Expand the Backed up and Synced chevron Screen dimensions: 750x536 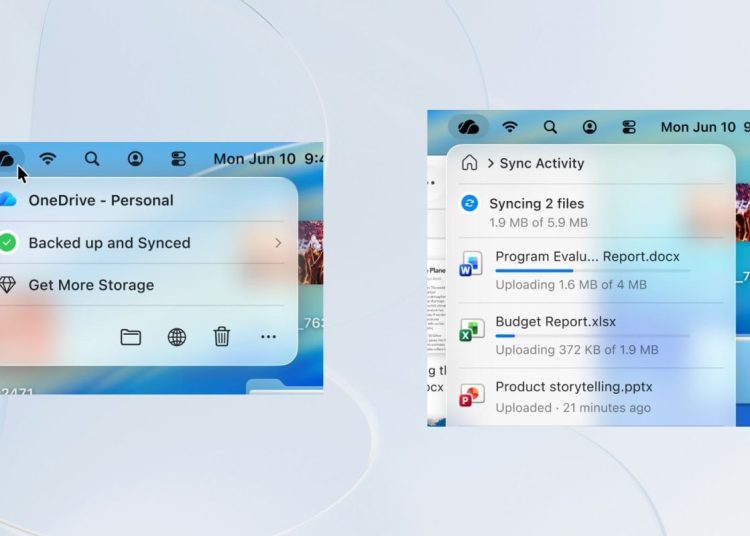click(278, 243)
